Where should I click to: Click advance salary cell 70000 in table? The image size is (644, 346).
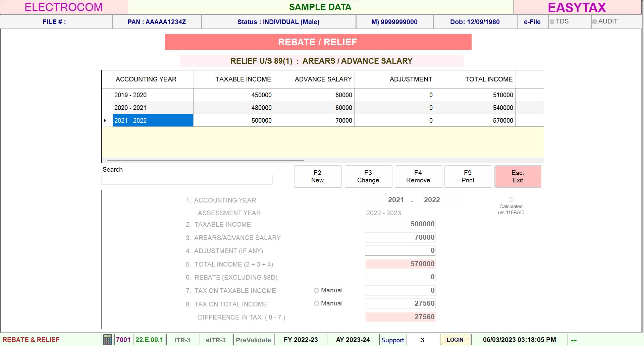(x=314, y=120)
